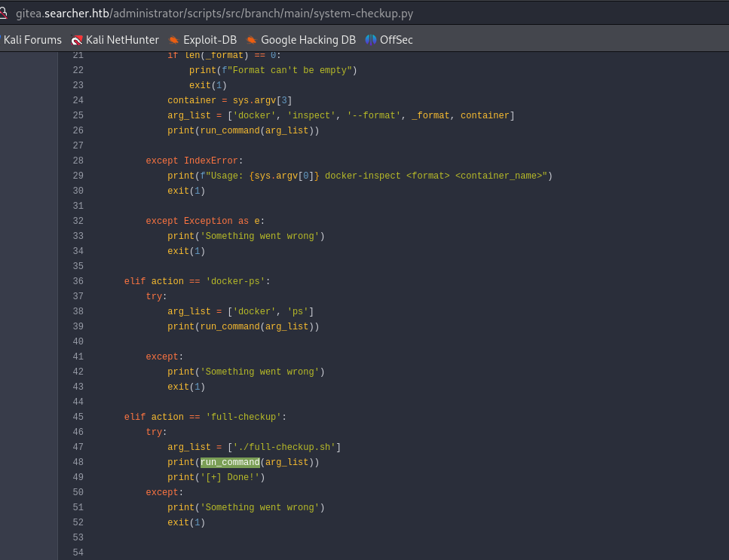The height and width of the screenshot is (560, 729).
Task: Click the Usage message string on line 29
Action: point(373,176)
